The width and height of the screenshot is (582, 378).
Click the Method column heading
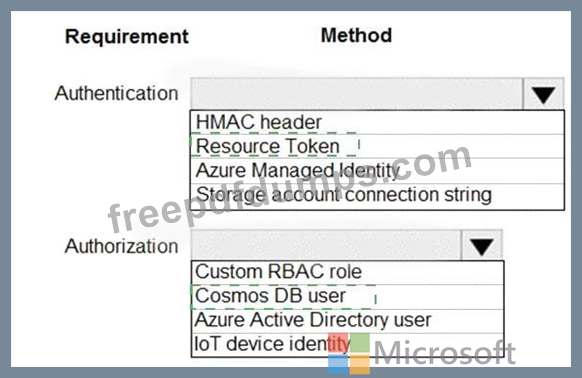356,36
